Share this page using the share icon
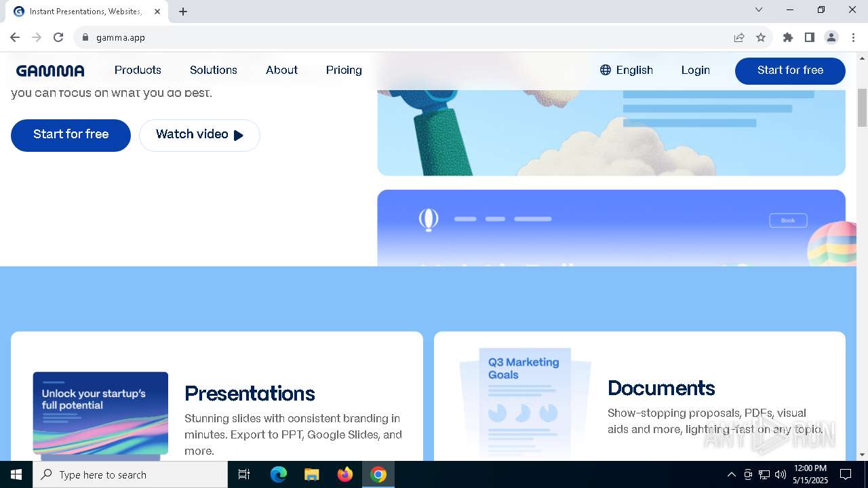This screenshot has width=868, height=488. [x=739, y=37]
